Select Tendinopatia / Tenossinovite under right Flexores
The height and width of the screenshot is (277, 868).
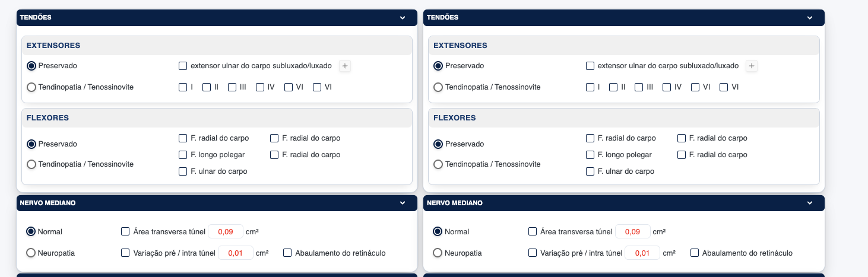pyautogui.click(x=438, y=164)
